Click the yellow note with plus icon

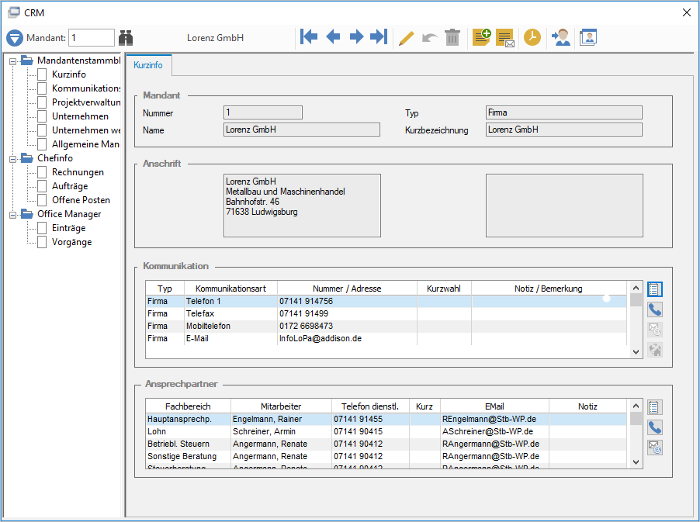tap(481, 38)
